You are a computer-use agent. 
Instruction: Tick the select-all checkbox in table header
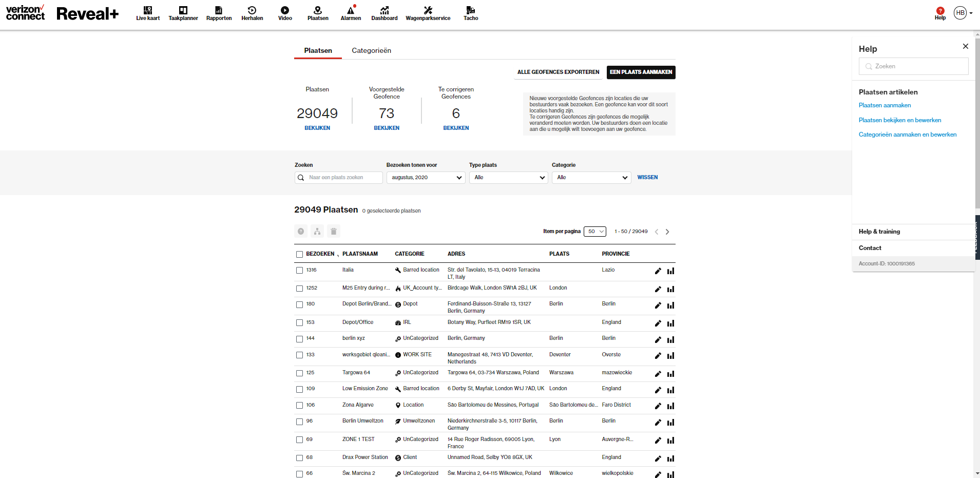click(299, 254)
